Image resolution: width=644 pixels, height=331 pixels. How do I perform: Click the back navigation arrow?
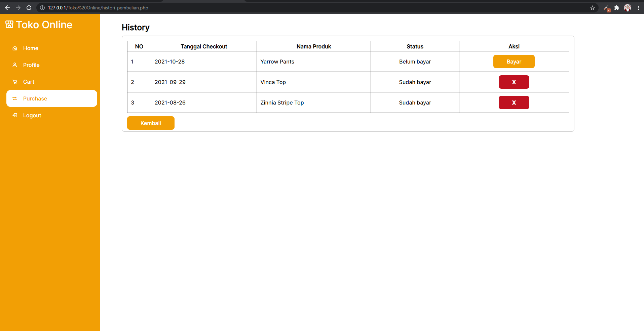(x=7, y=7)
